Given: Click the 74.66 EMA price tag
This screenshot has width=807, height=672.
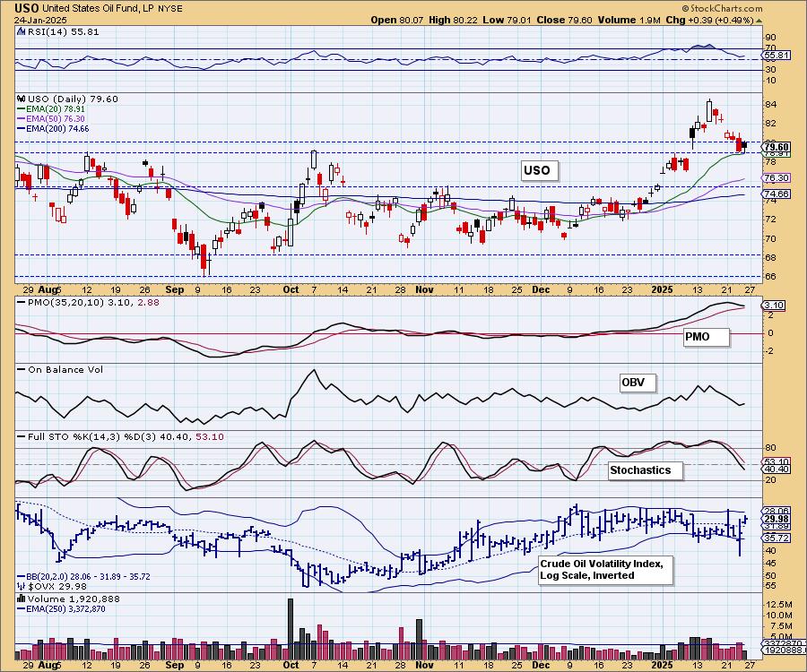Looking at the screenshot, I should [777, 194].
